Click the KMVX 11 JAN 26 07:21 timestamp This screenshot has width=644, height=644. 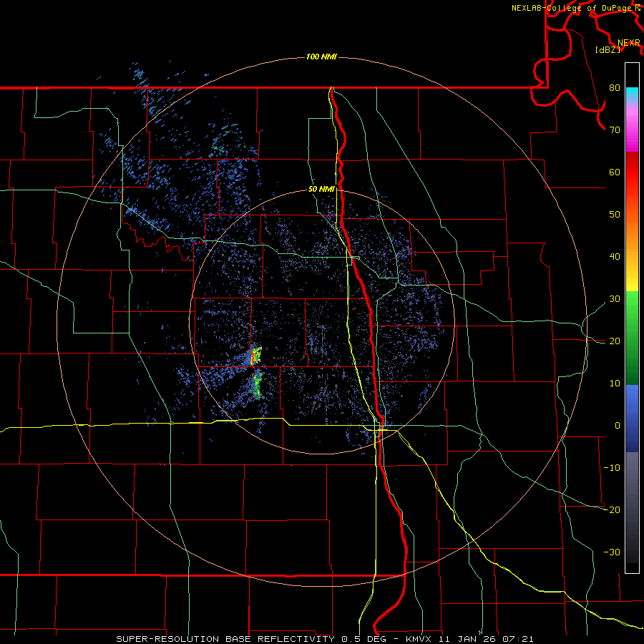point(470,639)
